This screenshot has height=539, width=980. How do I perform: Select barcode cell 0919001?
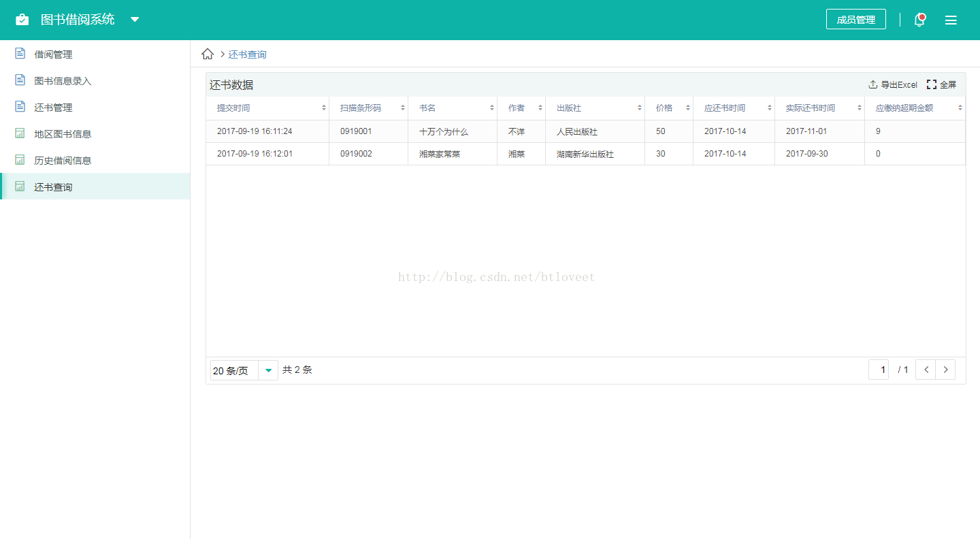(369, 131)
